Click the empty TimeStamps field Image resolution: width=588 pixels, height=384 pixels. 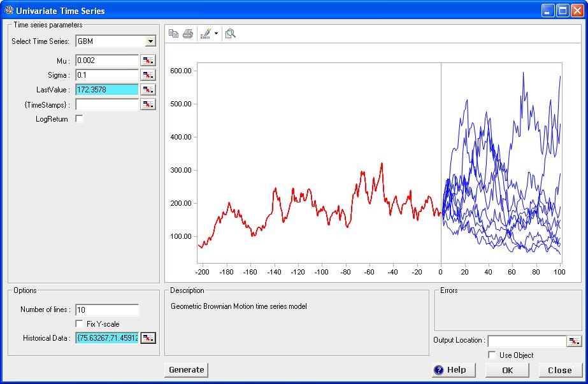(x=107, y=104)
